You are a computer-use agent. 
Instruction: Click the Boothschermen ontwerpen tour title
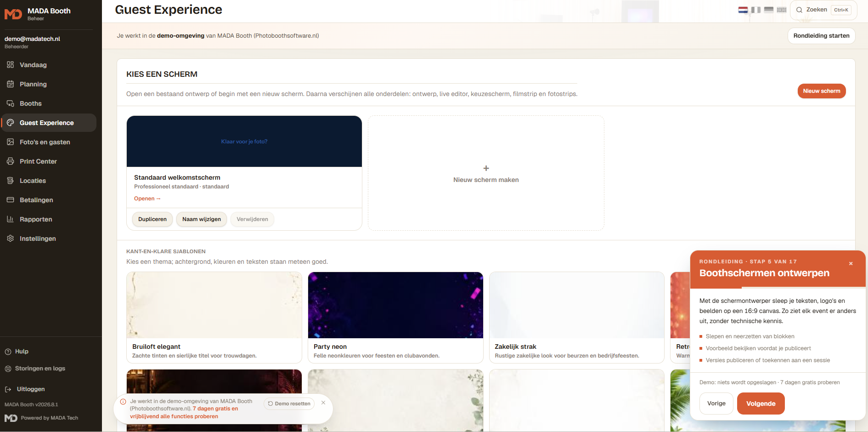pos(764,273)
